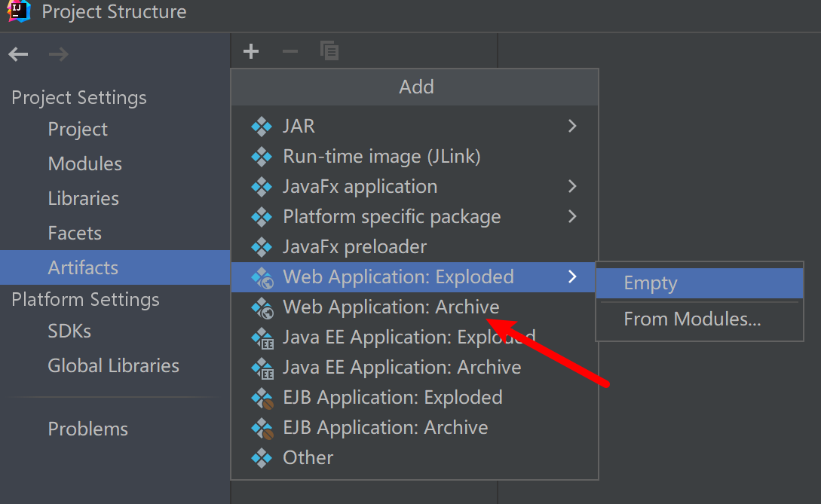This screenshot has width=821, height=504.
Task: Select Java EE Application: Archive entry
Action: (x=401, y=367)
